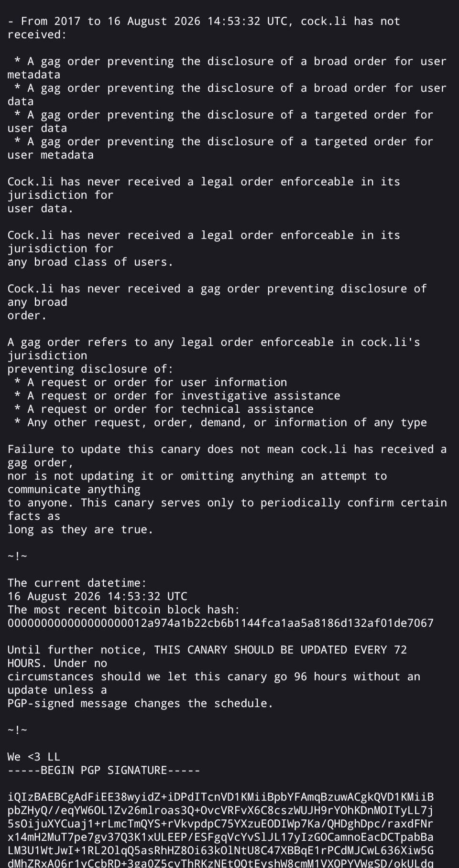This screenshot has height=868, width=459.
Task: Click the "Any other request, order, demand" bullet
Action: click(x=220, y=422)
